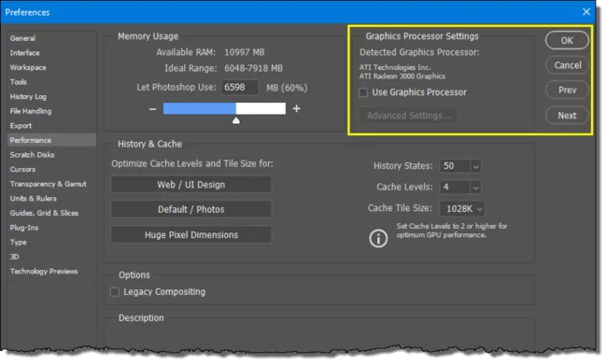Go to Tools preferences category

(x=51, y=82)
